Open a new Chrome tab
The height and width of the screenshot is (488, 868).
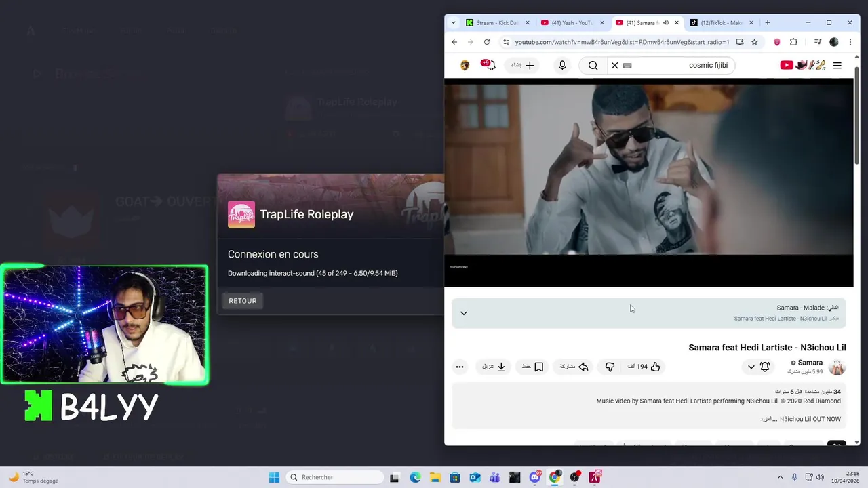[x=768, y=22]
